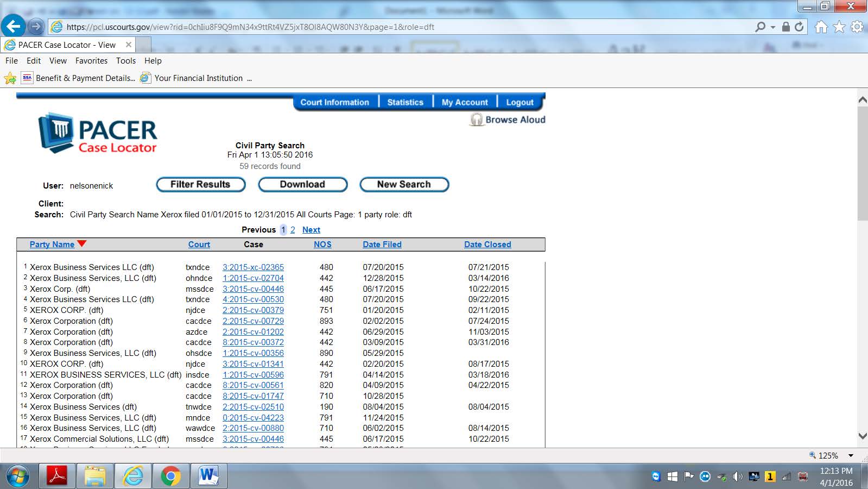Click the red sort arrow beside Party Name
The width and height of the screenshot is (868, 489).
tap(82, 243)
